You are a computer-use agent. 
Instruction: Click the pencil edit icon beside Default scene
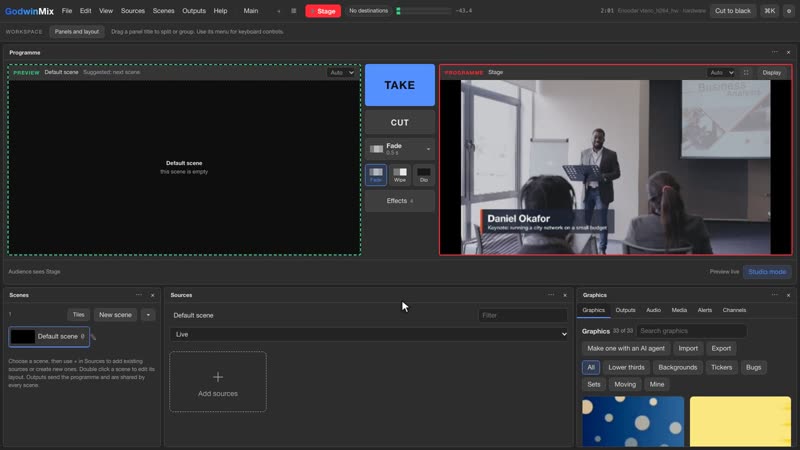[93, 337]
